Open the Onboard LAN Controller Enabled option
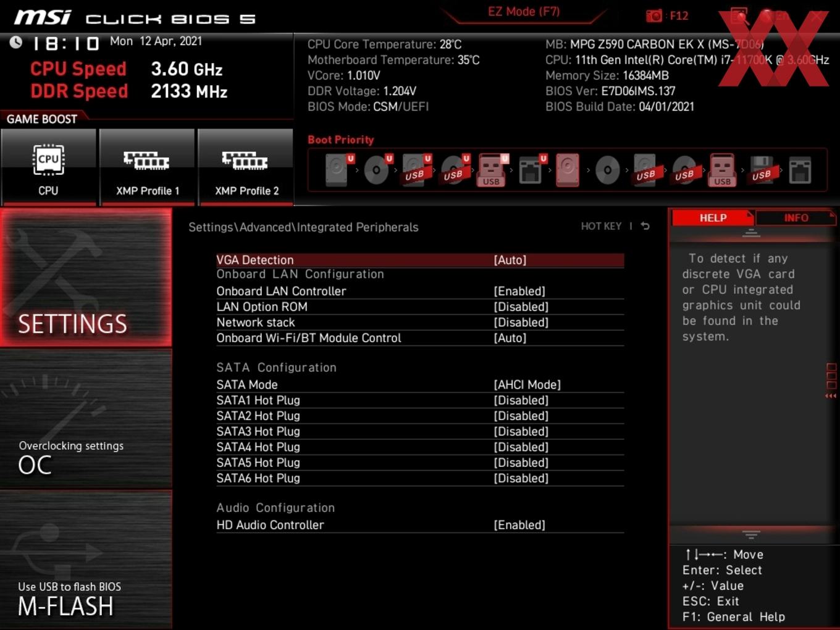840x630 pixels. [519, 291]
